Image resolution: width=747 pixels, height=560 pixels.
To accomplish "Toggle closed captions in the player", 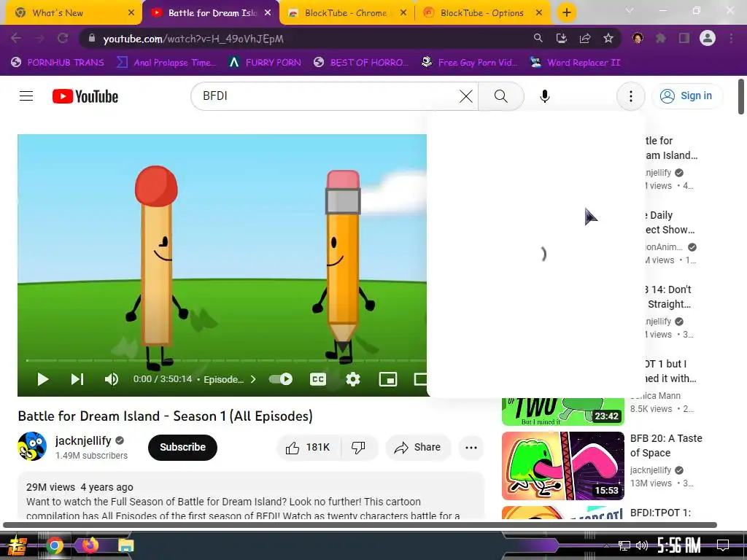I will [x=318, y=379].
